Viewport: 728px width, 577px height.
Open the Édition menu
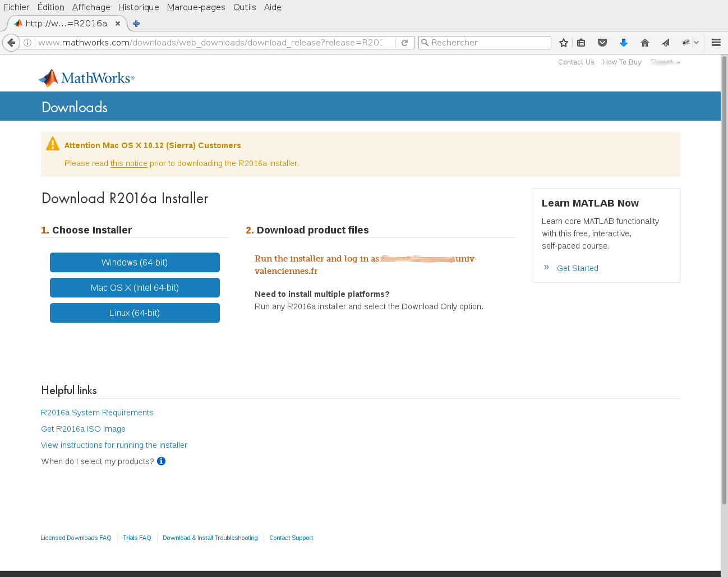tap(51, 7)
